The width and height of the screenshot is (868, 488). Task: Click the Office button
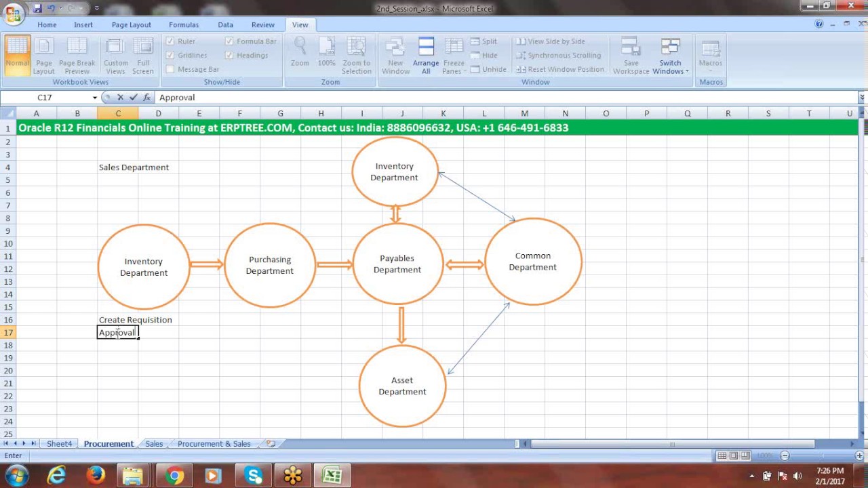point(13,12)
